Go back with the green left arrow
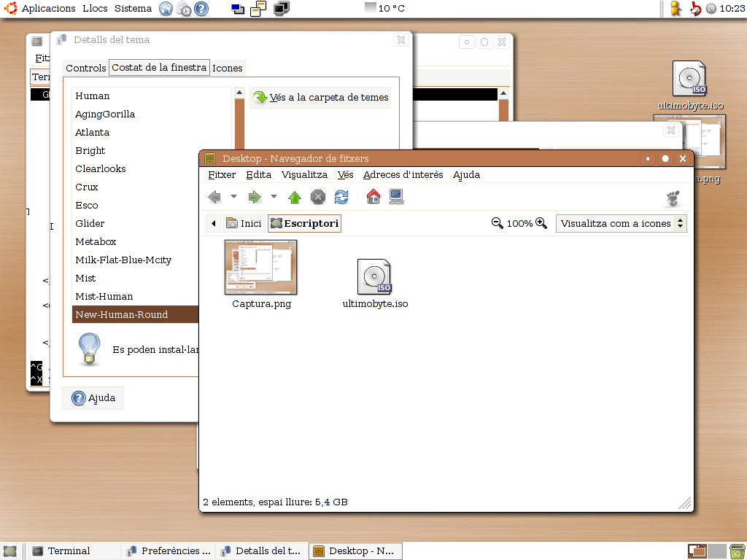 (214, 197)
